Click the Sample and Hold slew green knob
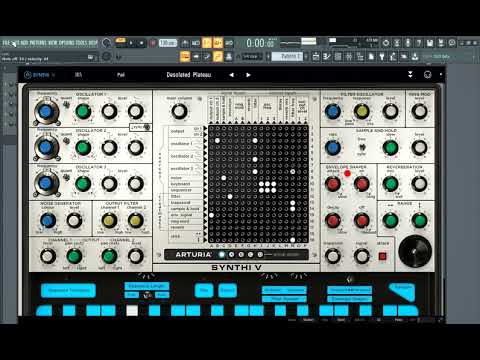Screen dimensions: 480x360 (x=390, y=148)
